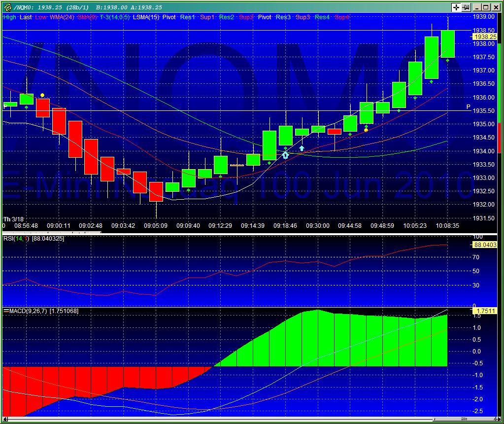Minimize the /NQM0 chart window
The height and width of the screenshot is (424, 504).
tap(477, 7)
